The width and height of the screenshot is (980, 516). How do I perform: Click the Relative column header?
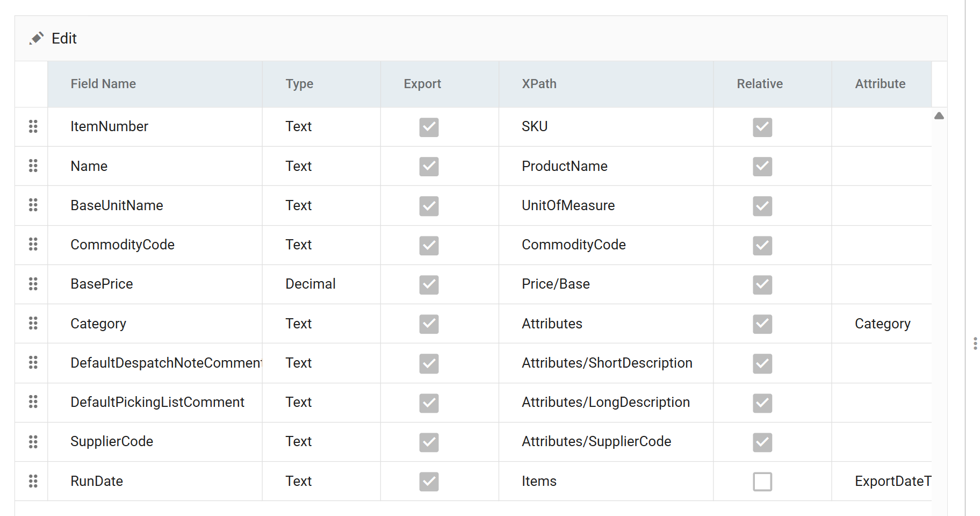(773, 84)
